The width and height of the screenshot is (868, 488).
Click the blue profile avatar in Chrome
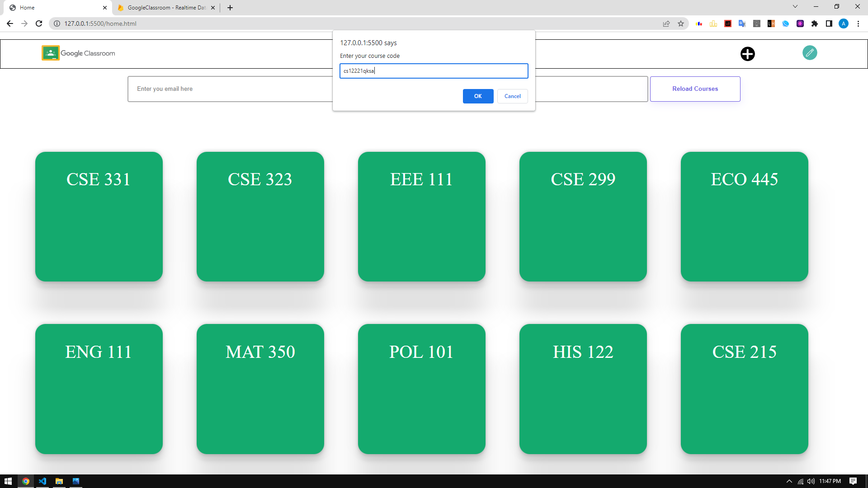click(844, 23)
